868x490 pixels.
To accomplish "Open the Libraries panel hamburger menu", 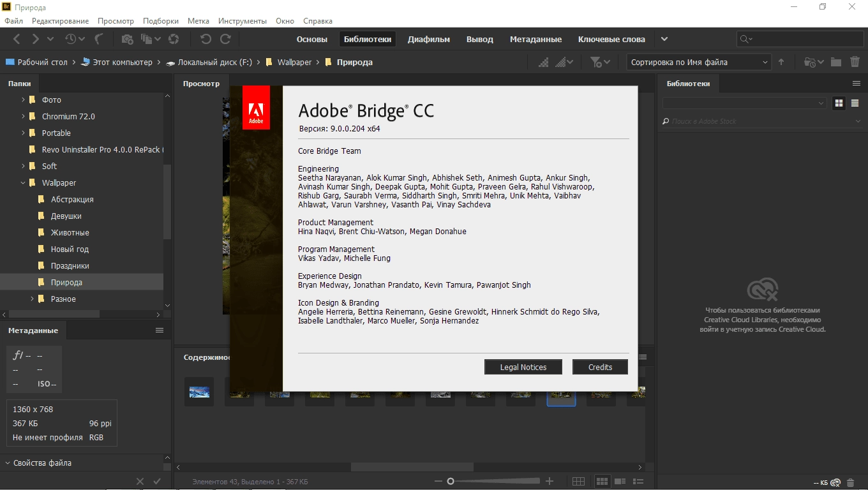I will (x=857, y=83).
